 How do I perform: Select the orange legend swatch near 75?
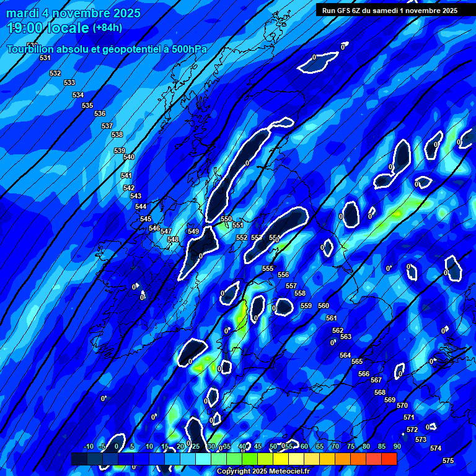click(x=358, y=459)
